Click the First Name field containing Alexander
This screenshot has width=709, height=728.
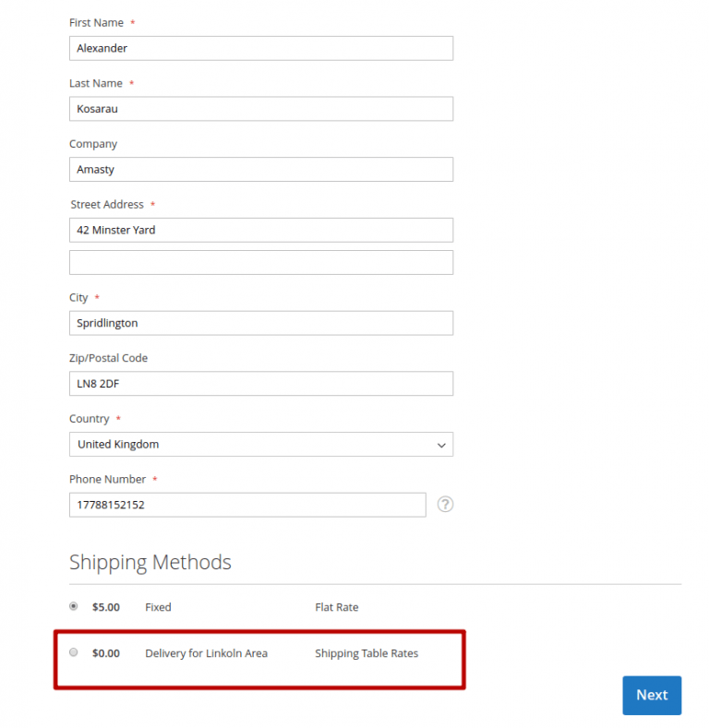[260, 48]
